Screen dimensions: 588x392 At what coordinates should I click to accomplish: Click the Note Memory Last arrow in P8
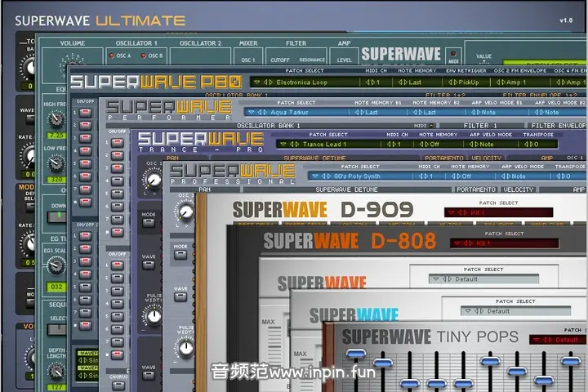tap(403, 82)
